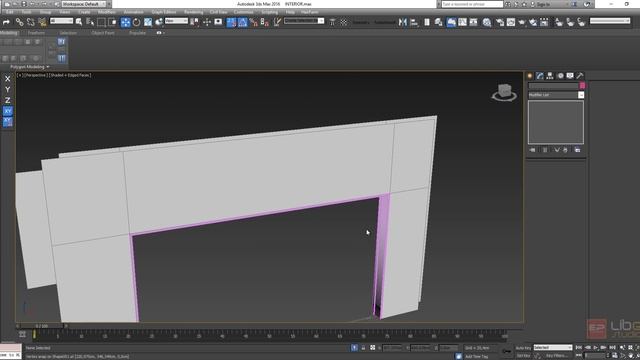Open the Rendered Frame Window icon

(511, 22)
